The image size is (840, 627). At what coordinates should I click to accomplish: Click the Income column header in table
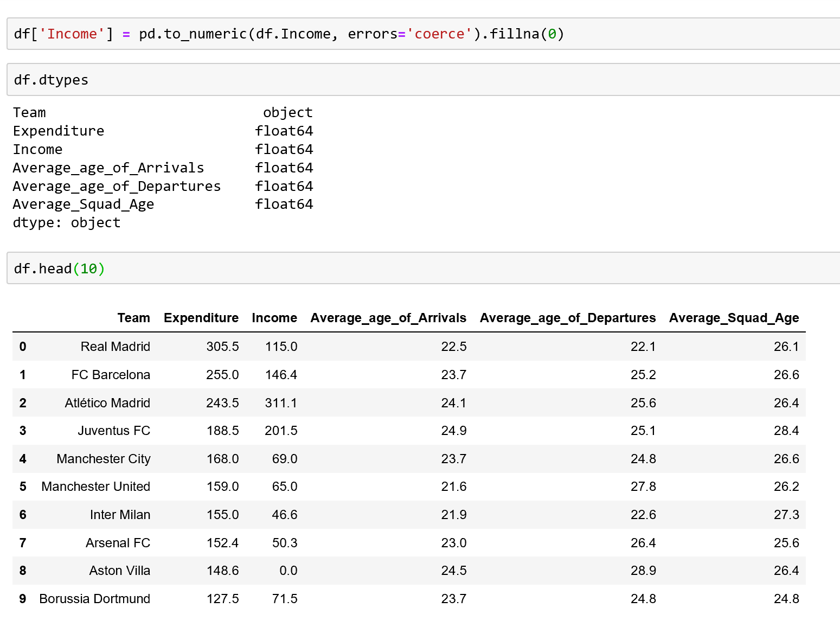point(274,318)
